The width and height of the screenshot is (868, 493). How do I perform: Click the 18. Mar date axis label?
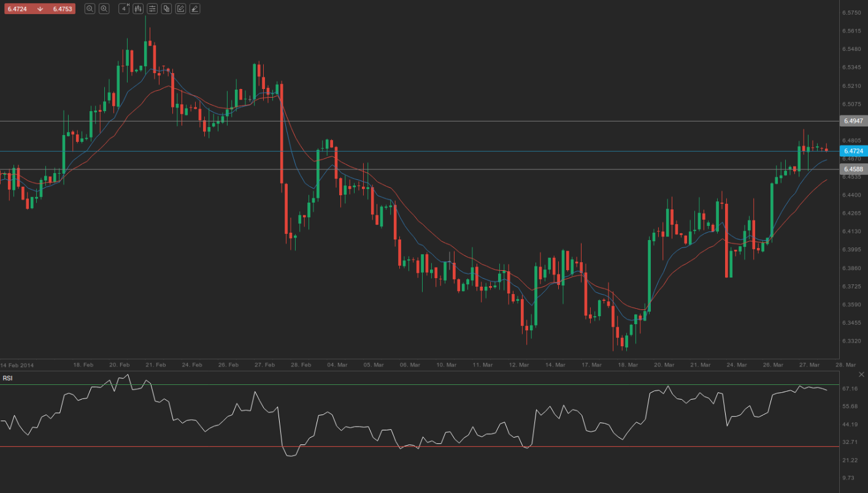pos(628,365)
